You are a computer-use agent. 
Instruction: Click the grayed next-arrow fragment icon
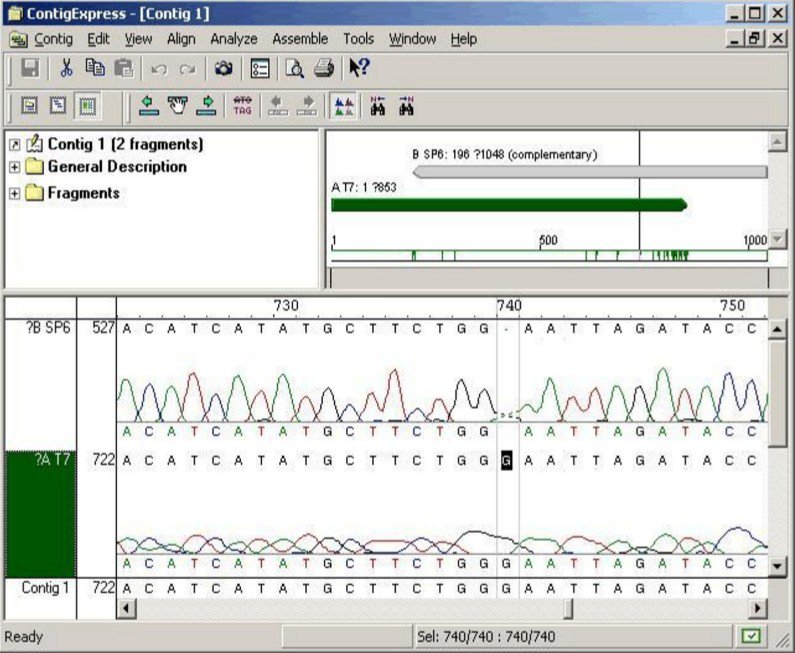pyautogui.click(x=307, y=106)
